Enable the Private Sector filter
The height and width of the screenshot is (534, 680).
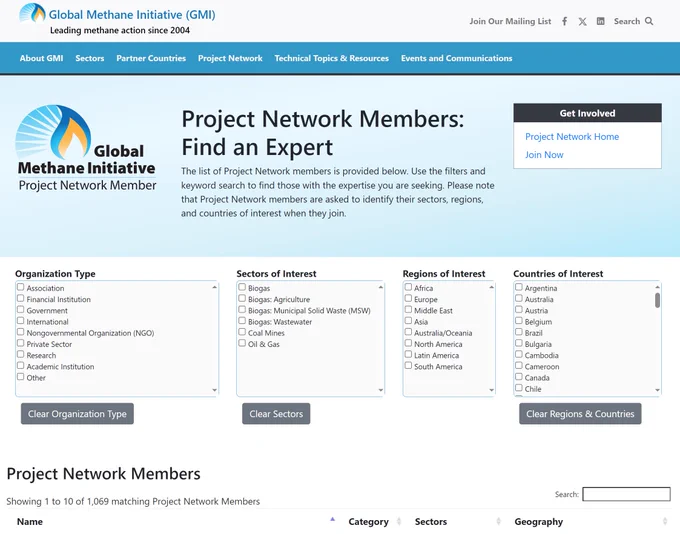tap(20, 343)
